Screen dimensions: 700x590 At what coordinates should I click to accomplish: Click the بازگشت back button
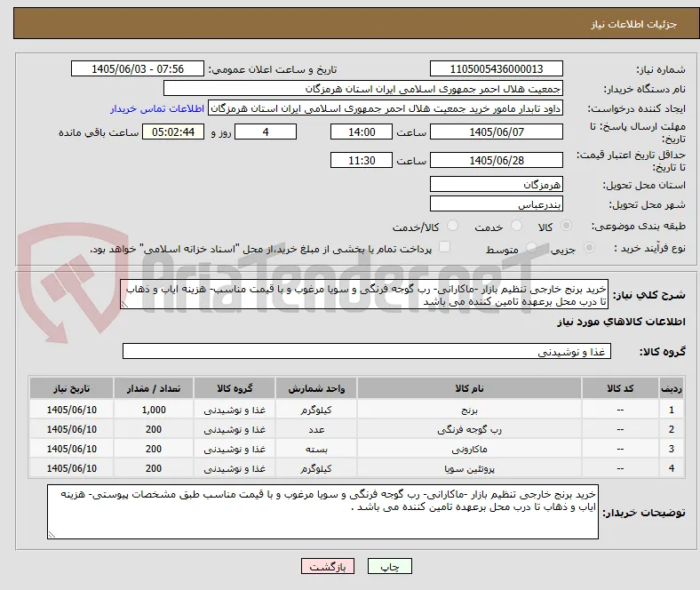point(328,566)
